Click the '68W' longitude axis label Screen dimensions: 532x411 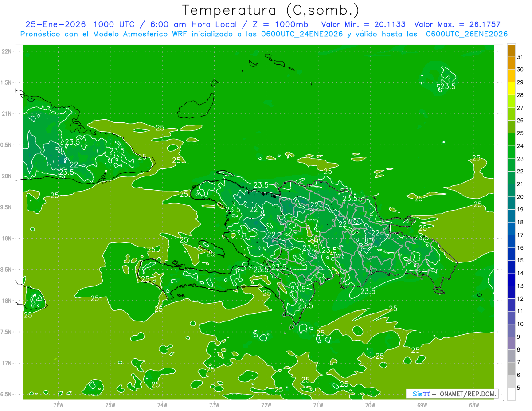(474, 405)
